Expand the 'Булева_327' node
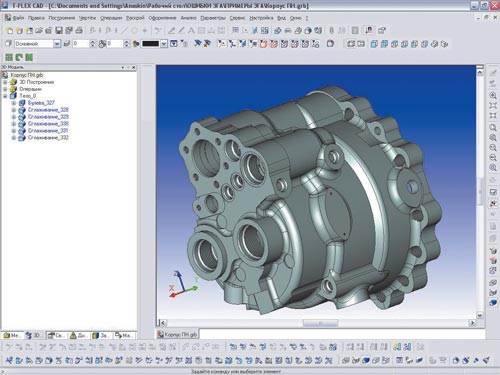The image size is (500, 375). (x=14, y=103)
